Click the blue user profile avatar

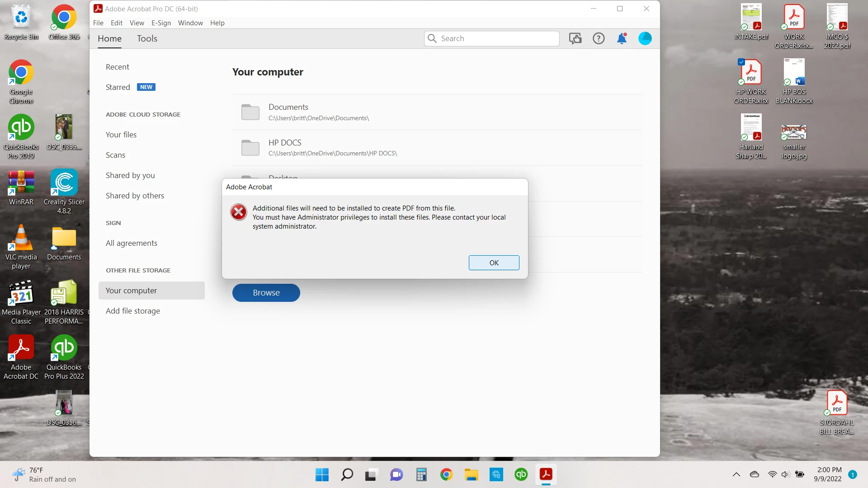click(x=645, y=38)
